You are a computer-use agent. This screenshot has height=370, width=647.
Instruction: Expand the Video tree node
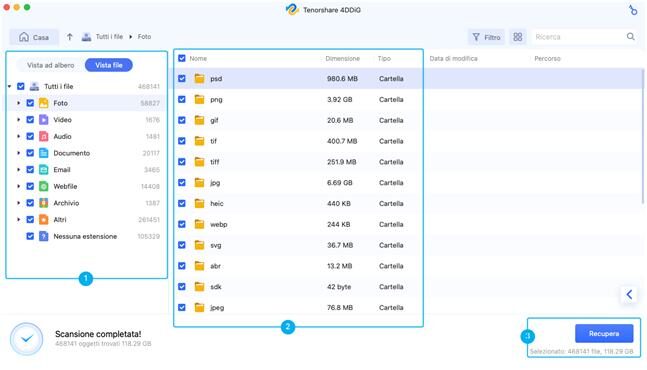[18, 120]
